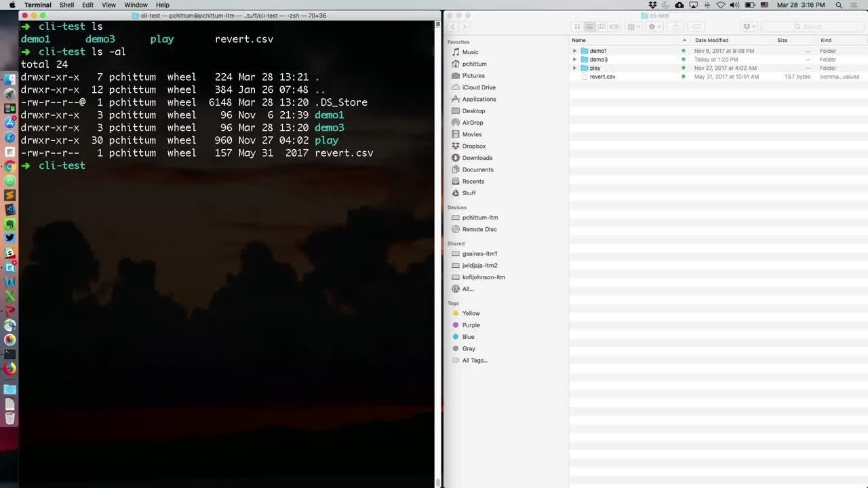868x488 pixels.
Task: Open the Finder action gear dropdown
Action: point(654,26)
